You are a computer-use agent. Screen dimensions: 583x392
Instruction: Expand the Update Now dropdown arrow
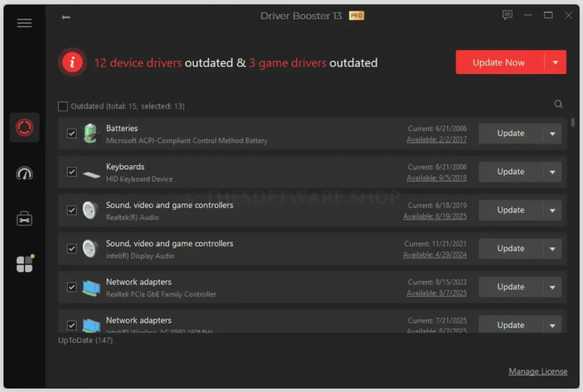coord(556,63)
